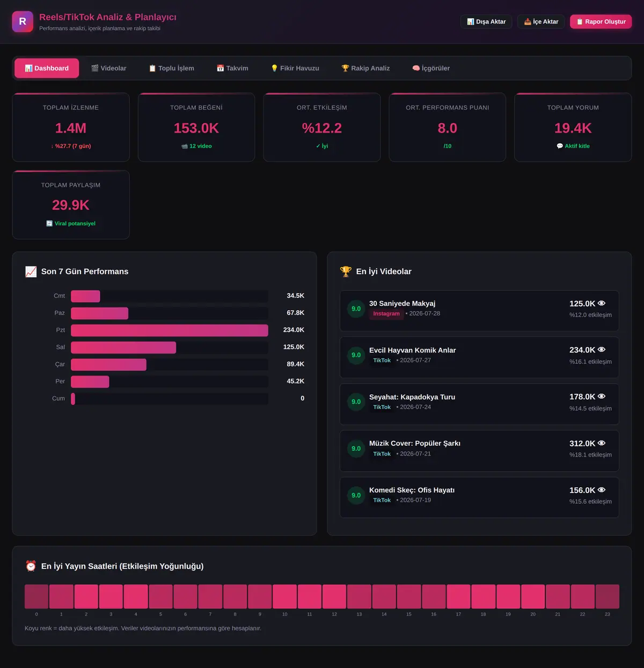Click the 89.4K value in the Çar row
This screenshot has height=668, width=644.
(x=296, y=364)
